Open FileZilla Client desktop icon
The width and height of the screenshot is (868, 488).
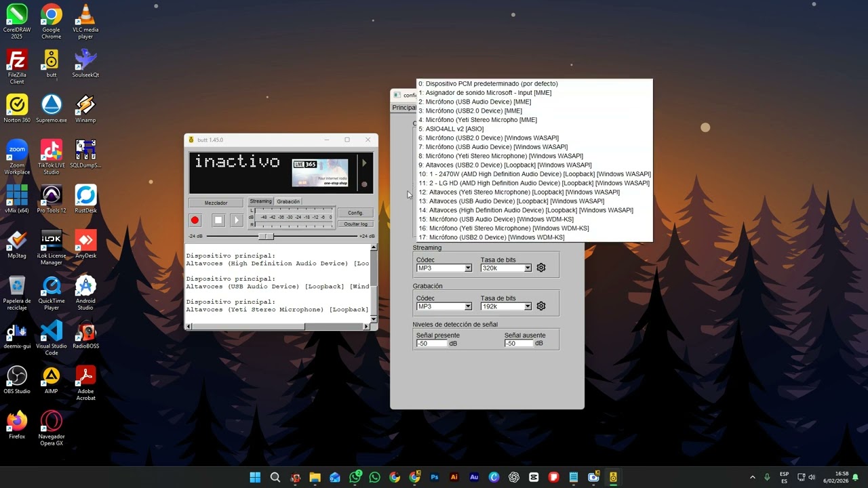[x=17, y=66]
